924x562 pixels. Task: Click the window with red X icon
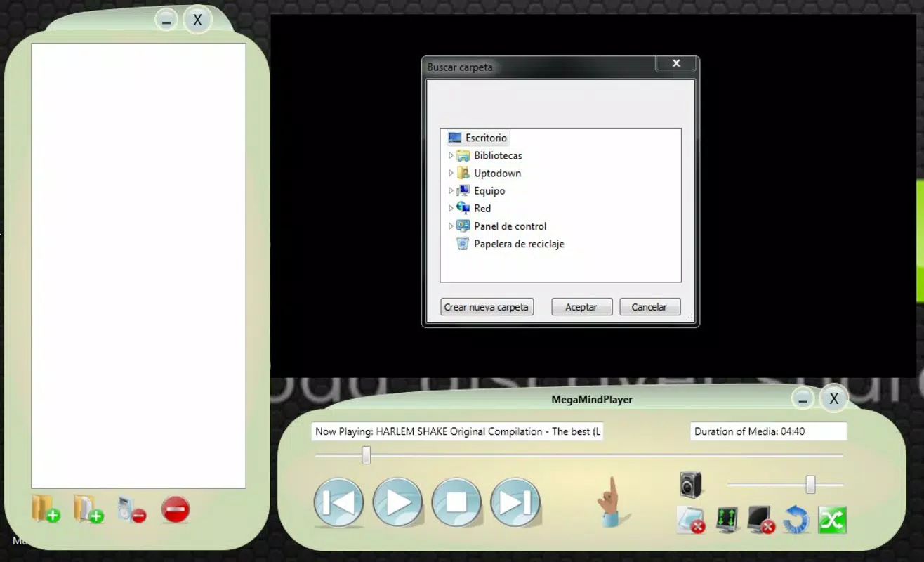pos(690,520)
